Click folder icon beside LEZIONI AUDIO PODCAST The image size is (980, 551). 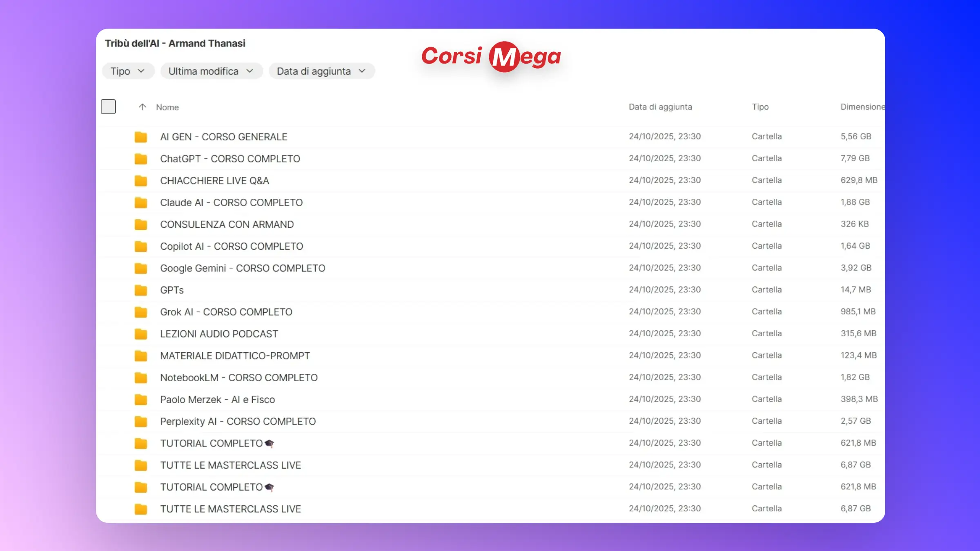140,334
